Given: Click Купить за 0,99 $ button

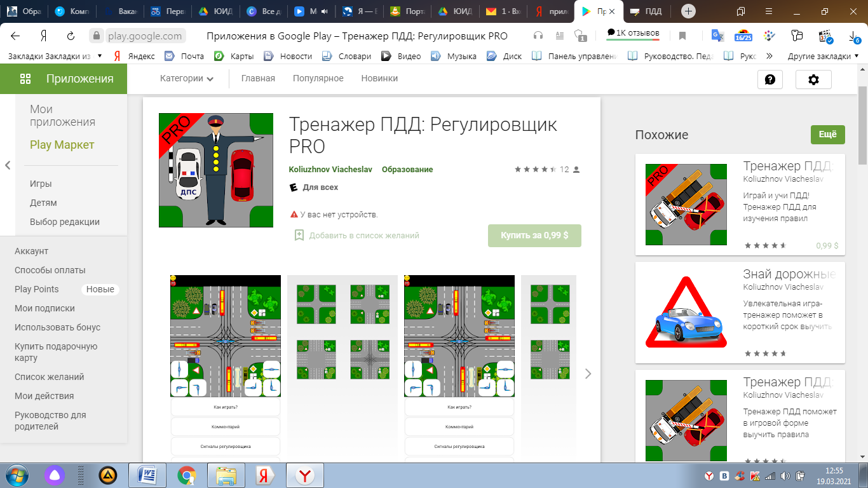Looking at the screenshot, I should (534, 235).
